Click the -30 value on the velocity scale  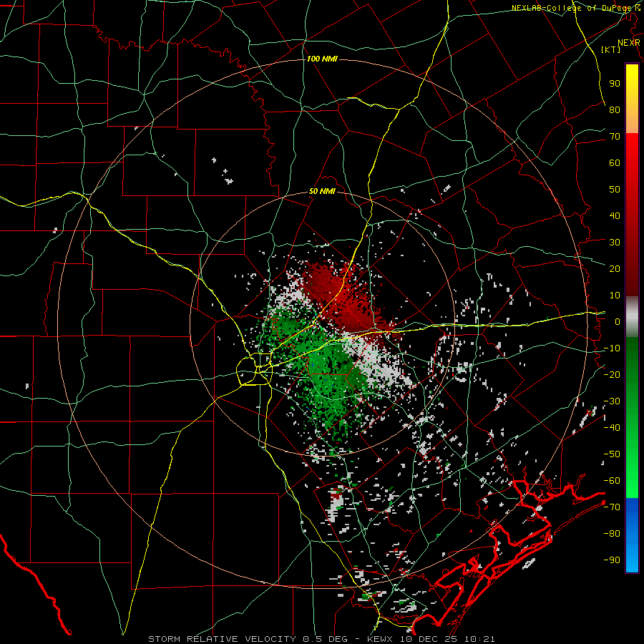click(612, 401)
